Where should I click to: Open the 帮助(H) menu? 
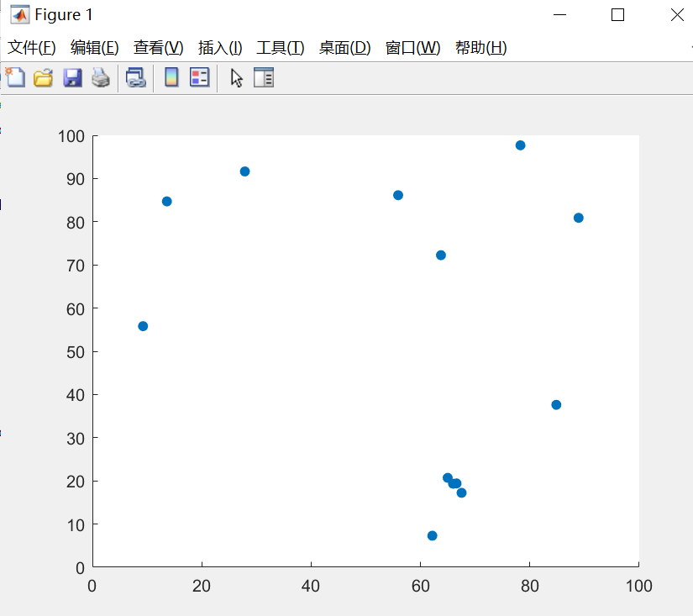[x=480, y=48]
